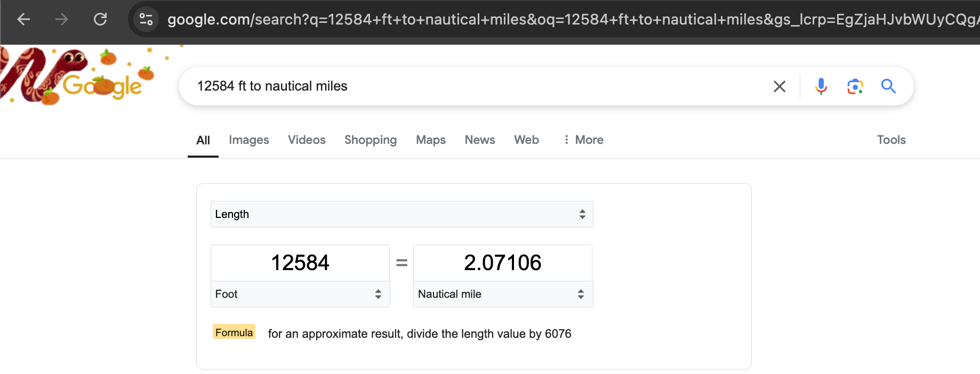The width and height of the screenshot is (980, 374).
Task: Clear the search query with the X icon
Action: point(780,86)
